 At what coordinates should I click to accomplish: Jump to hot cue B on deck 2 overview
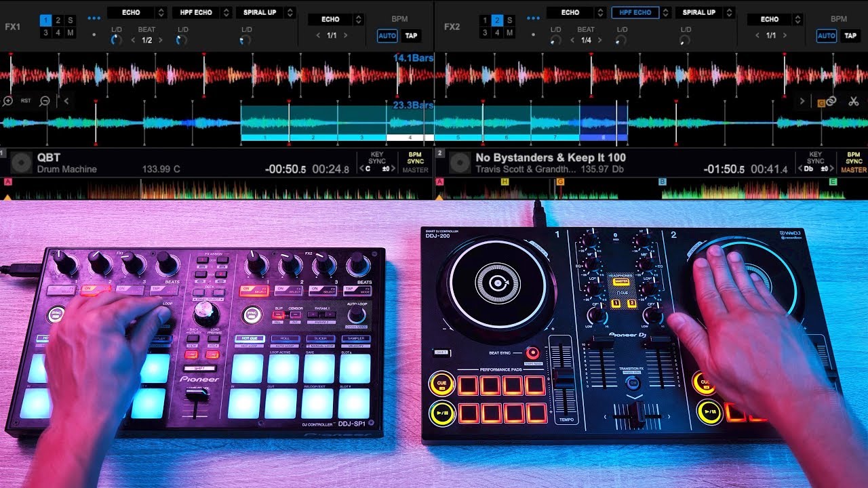[x=663, y=182]
